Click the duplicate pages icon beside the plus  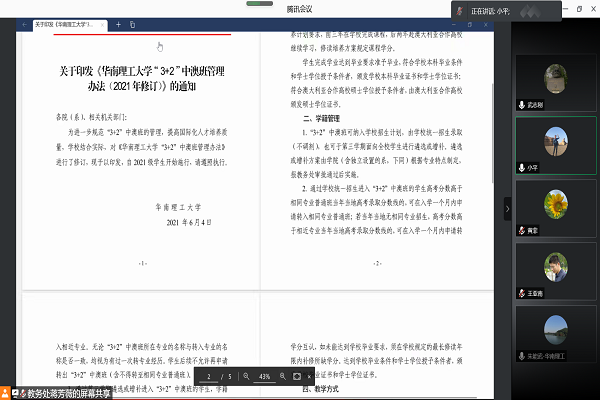coord(132,24)
